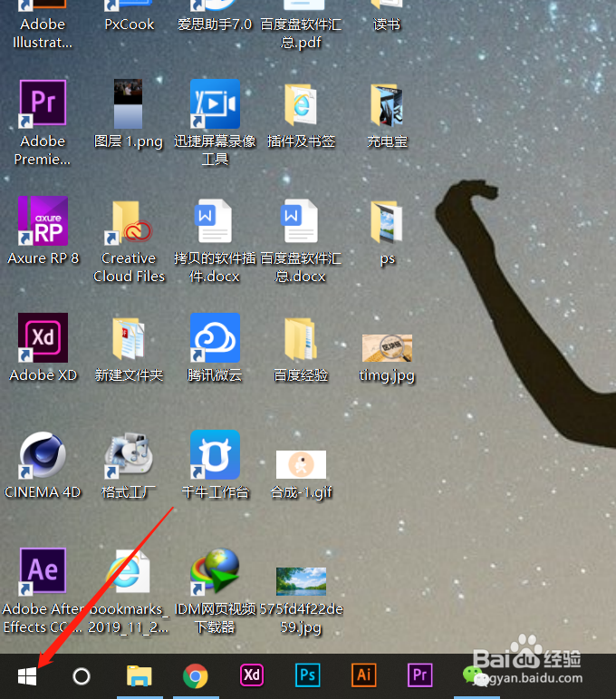
Task: Open File Explorer from the taskbar
Action: 139,675
